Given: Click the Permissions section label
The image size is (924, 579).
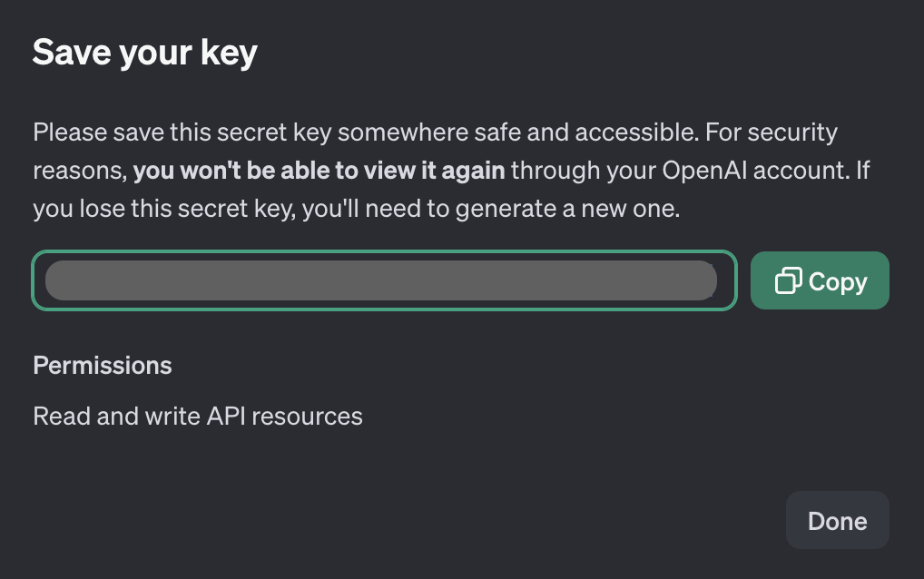Looking at the screenshot, I should [x=103, y=365].
